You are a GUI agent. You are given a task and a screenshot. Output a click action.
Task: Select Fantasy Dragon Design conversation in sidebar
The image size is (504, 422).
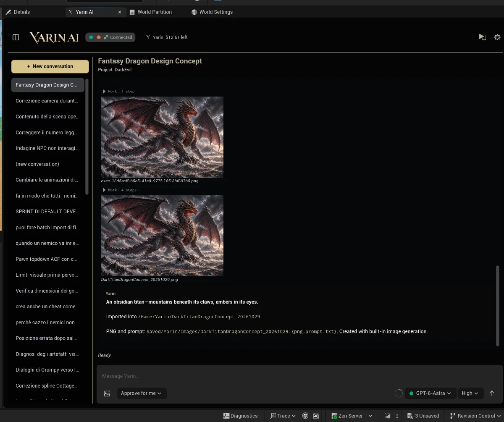click(x=48, y=85)
